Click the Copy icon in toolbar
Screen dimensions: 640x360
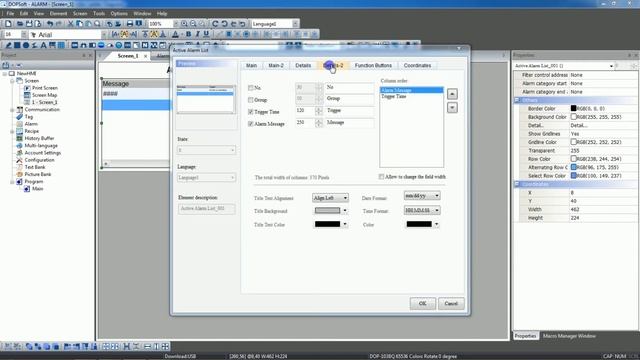click(x=79, y=24)
